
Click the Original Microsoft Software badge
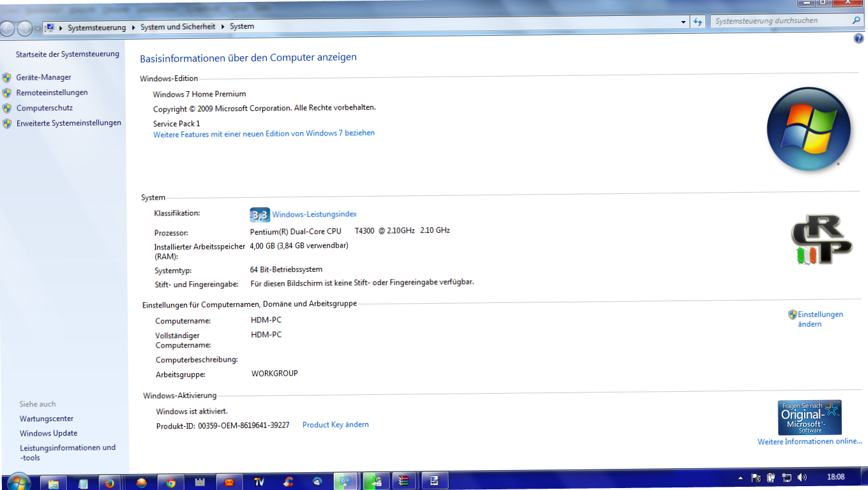point(810,417)
